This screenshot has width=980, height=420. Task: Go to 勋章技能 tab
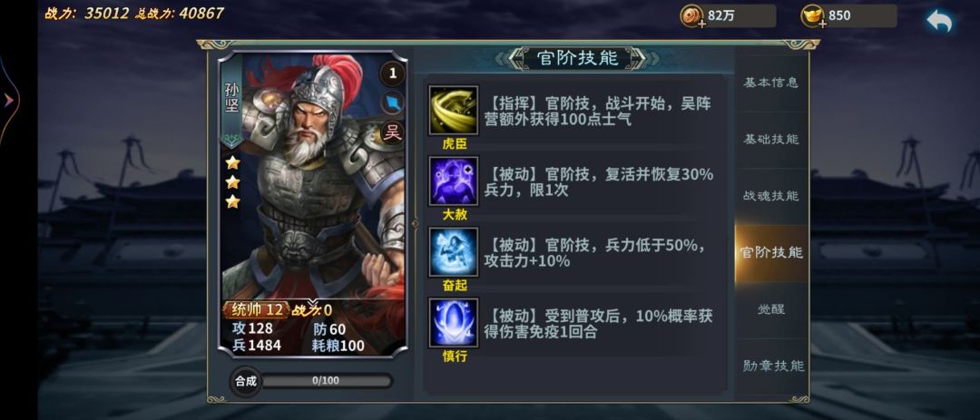[770, 366]
